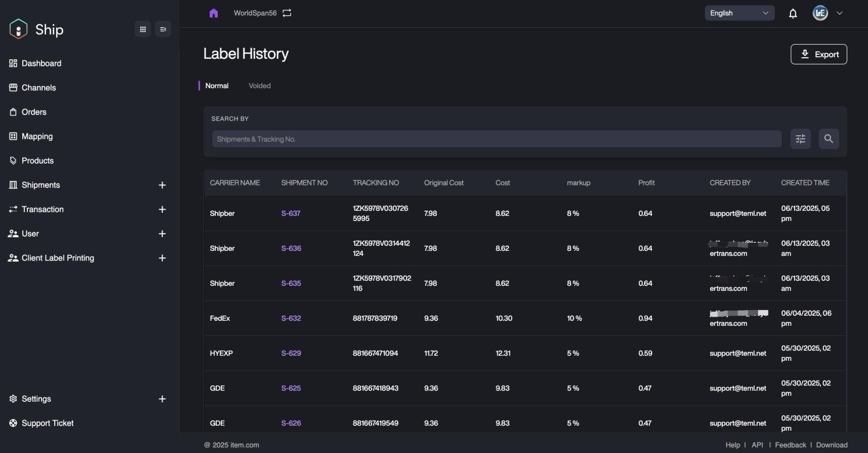Collapse the sidebar menu icon
Image resolution: width=868 pixels, height=453 pixels.
(163, 29)
